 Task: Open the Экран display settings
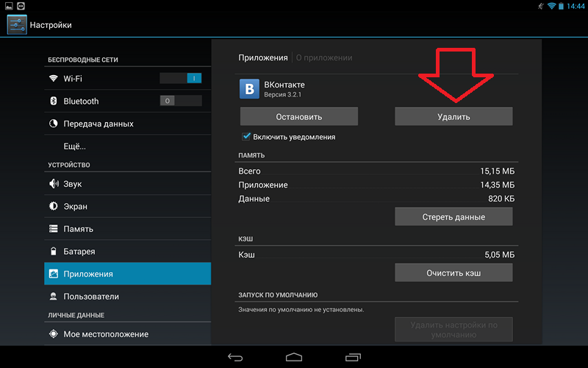point(127,206)
